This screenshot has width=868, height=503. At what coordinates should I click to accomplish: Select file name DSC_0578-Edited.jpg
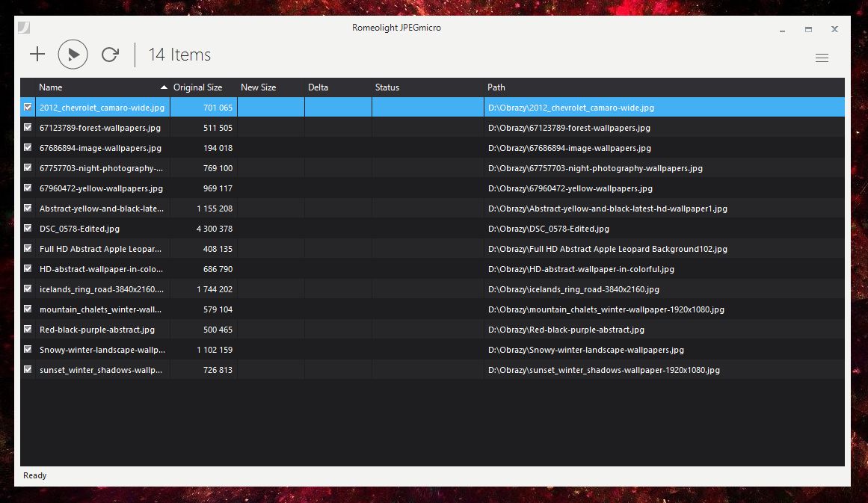tap(79, 229)
